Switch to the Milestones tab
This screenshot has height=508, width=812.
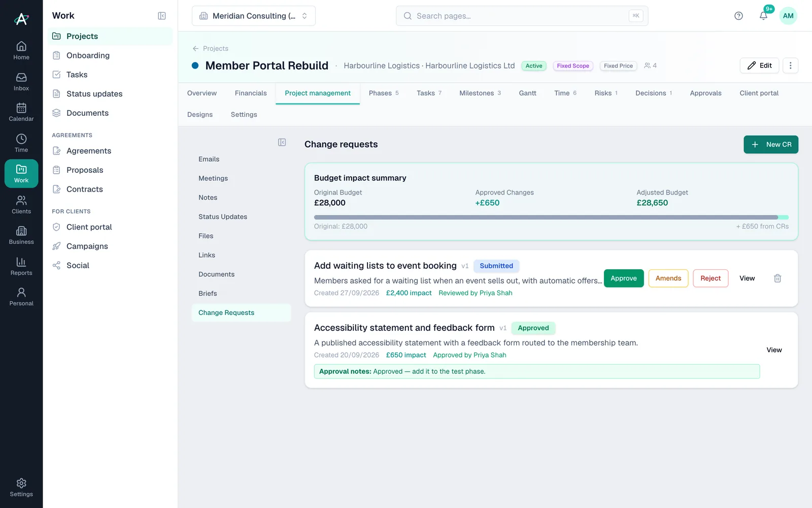[x=480, y=93]
